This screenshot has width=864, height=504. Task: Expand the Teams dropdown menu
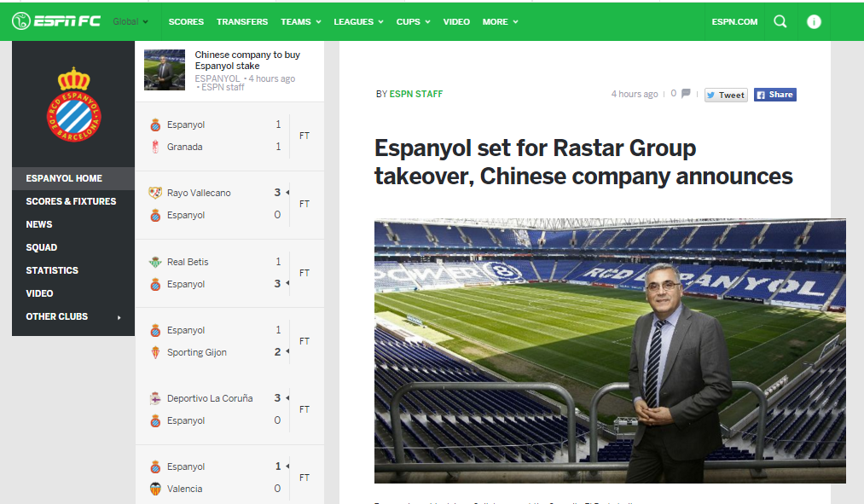301,21
